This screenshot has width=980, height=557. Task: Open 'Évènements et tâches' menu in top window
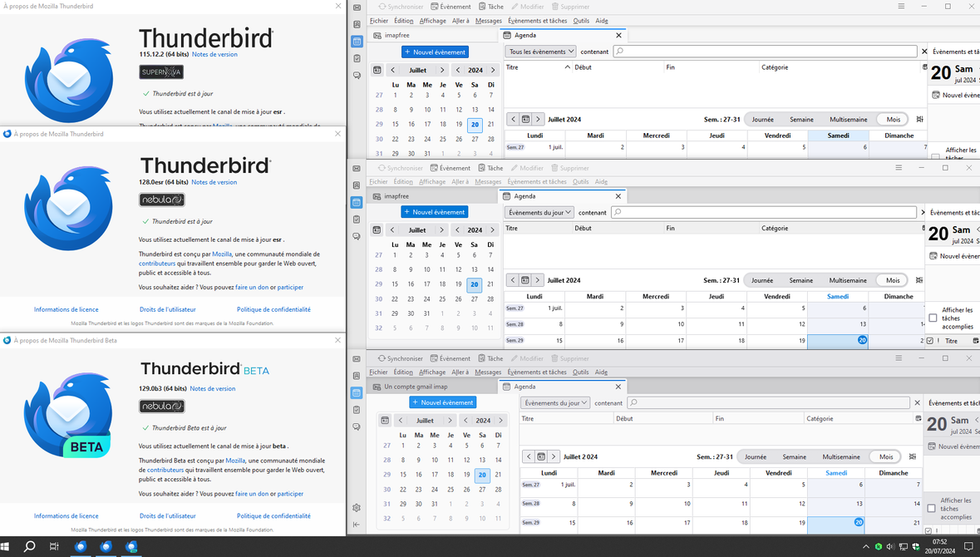pos(536,21)
